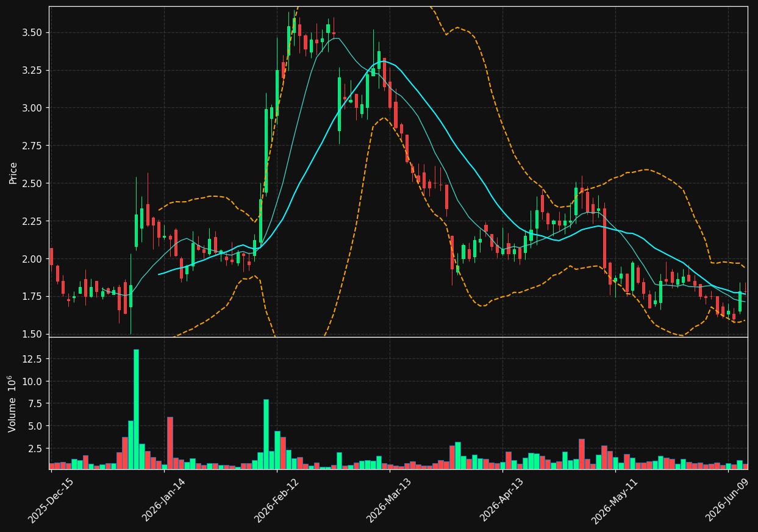This screenshot has height=532, width=758.
Task: Click the 2.75 price tick label
Action: click(x=33, y=146)
